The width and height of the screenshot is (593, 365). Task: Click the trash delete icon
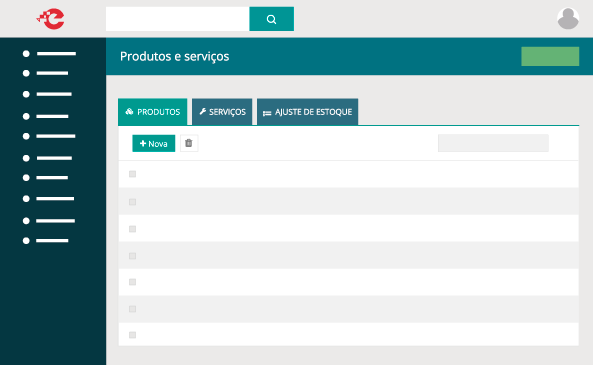[x=189, y=143]
